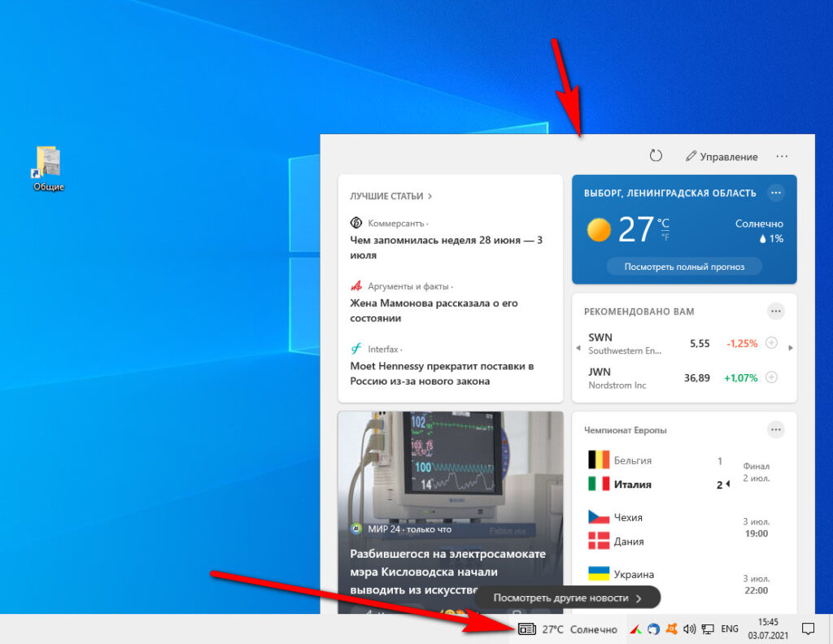Open the Управление feed settings
Screen dimensions: 833x644
(x=722, y=156)
